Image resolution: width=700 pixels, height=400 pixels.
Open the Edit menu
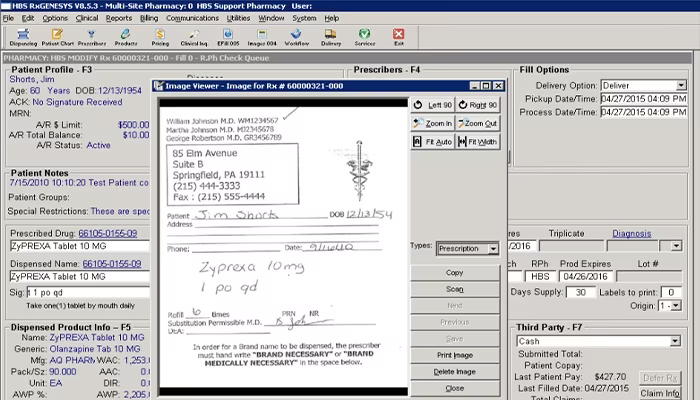point(28,18)
